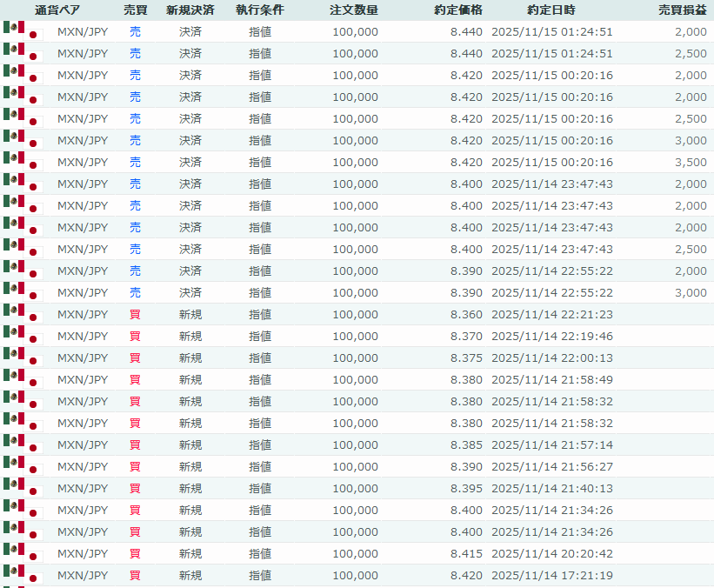Click the 売買 column header

point(135,10)
